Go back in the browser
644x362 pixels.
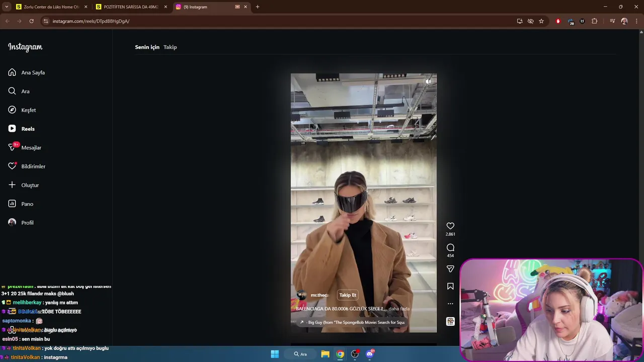click(7, 21)
